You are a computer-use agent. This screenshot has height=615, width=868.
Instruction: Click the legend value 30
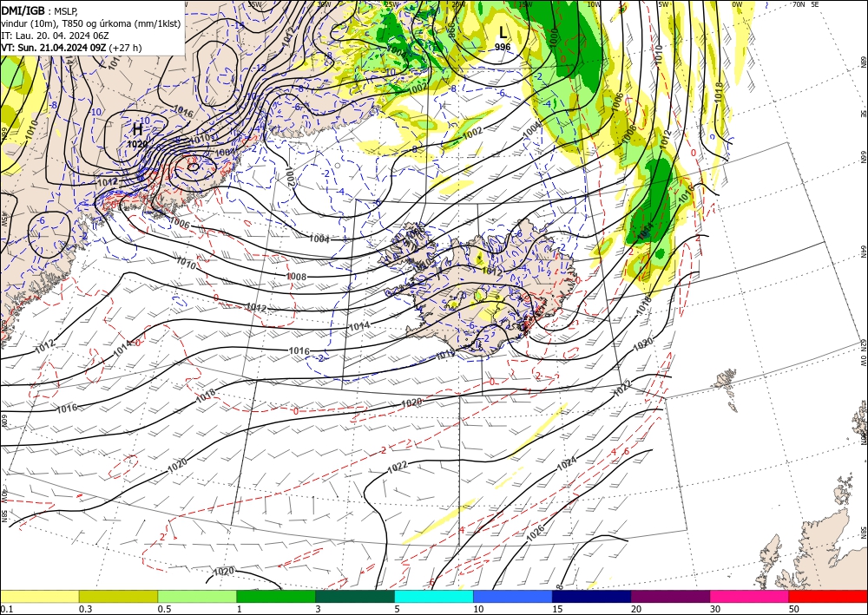tap(716, 609)
